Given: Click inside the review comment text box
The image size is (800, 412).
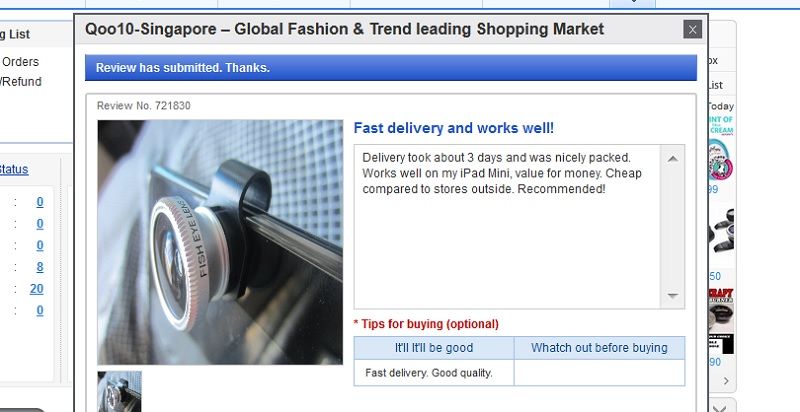Looking at the screenshot, I should point(505,226).
